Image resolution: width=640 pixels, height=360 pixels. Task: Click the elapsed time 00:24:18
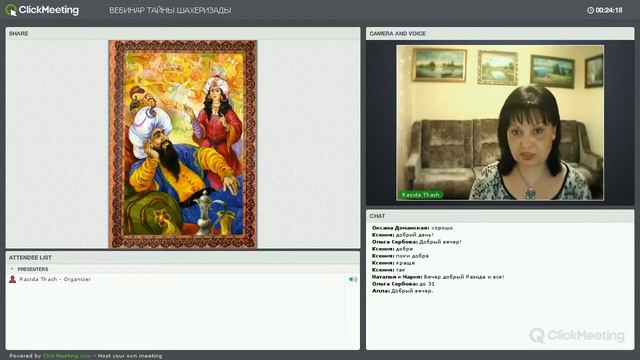pyautogui.click(x=609, y=10)
